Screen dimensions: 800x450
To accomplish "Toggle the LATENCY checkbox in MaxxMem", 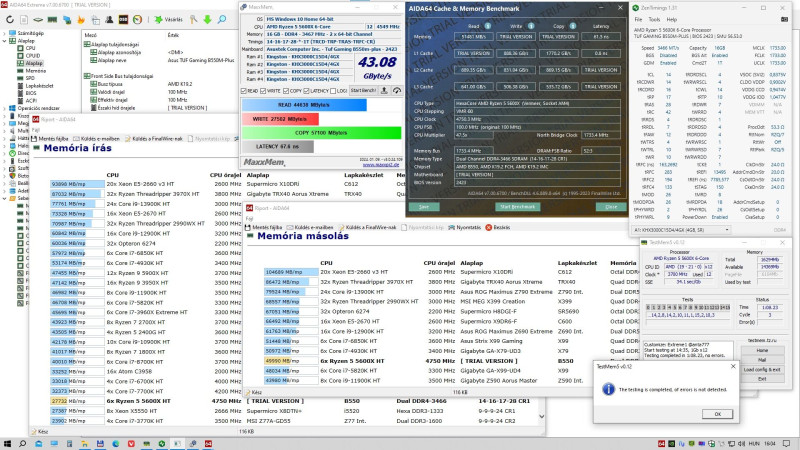I will click(x=306, y=91).
